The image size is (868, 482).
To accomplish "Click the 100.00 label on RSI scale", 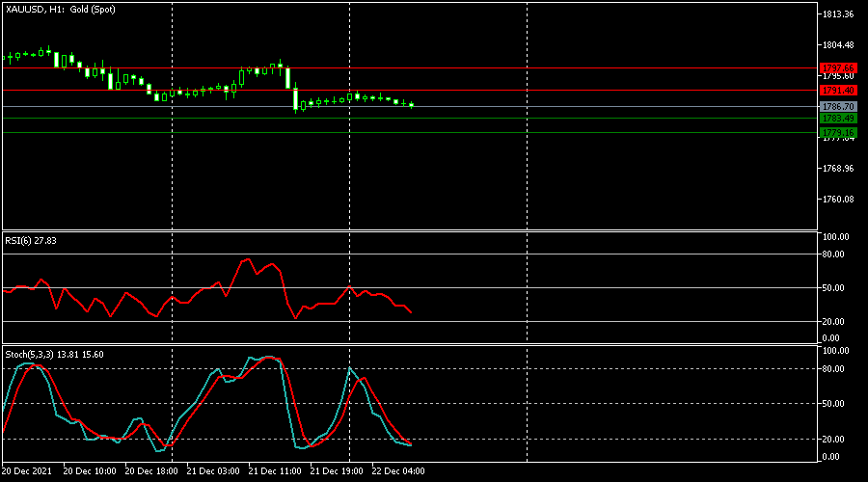I will [836, 237].
